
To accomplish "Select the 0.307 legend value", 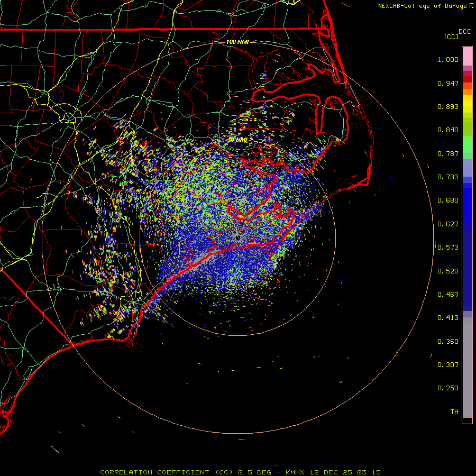I will point(448,365).
